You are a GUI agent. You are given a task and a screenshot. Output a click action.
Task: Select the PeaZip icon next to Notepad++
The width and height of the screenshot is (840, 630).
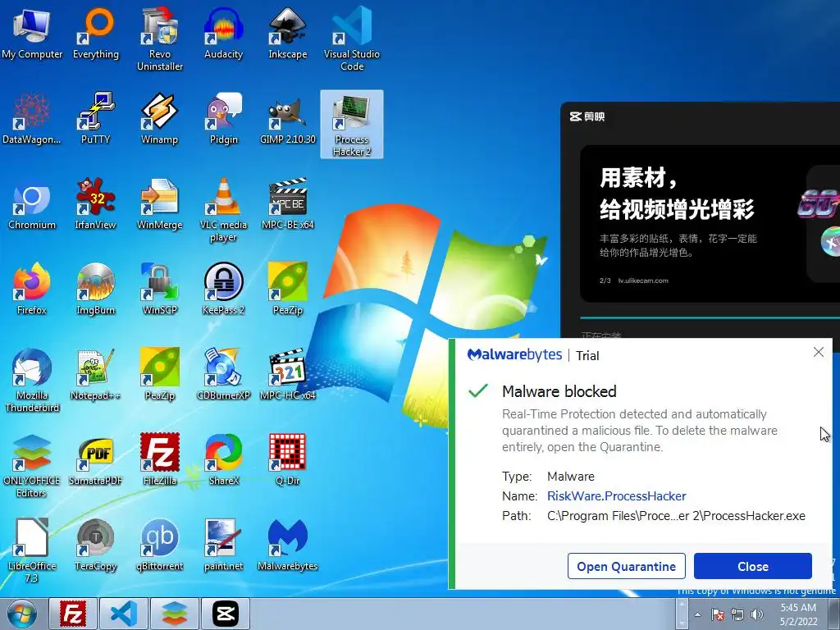(x=160, y=374)
